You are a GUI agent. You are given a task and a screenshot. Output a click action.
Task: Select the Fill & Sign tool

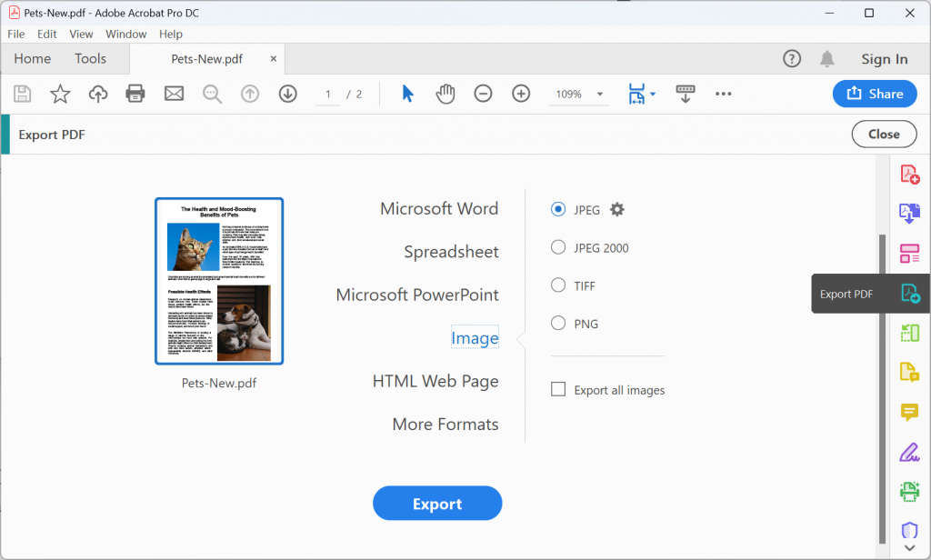910,452
